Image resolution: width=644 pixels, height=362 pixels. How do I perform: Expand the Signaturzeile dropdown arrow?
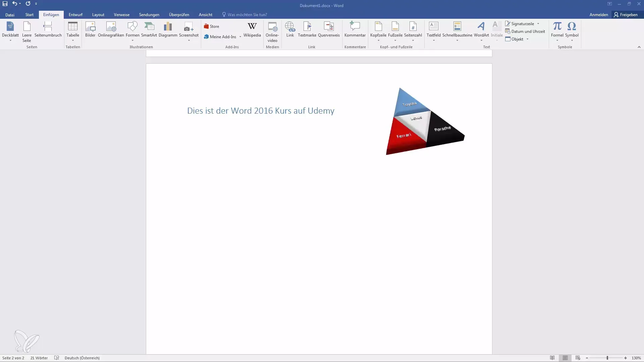538,24
